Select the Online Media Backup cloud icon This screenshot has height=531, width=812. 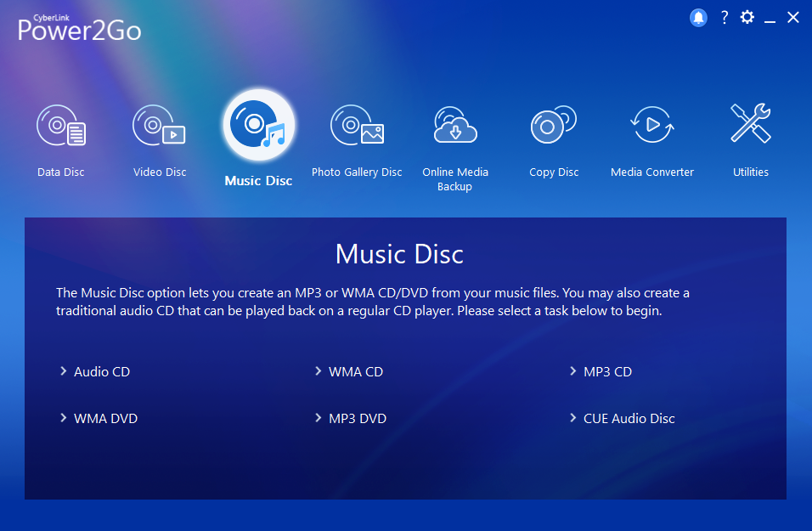(x=455, y=125)
